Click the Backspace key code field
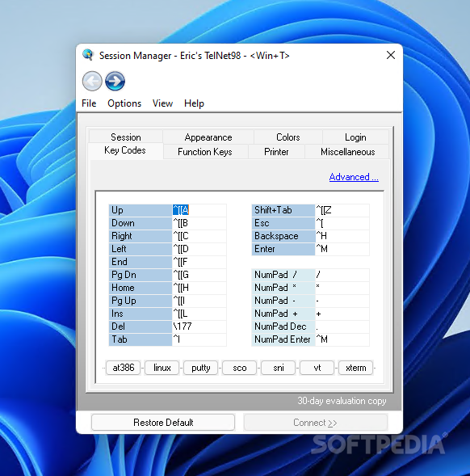Viewport: 470px width, 476px height. point(342,236)
